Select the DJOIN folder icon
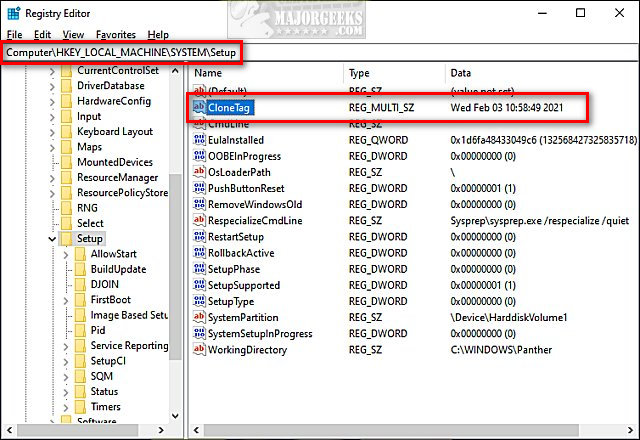Viewport: 640px width, 440px height. pos(80,285)
